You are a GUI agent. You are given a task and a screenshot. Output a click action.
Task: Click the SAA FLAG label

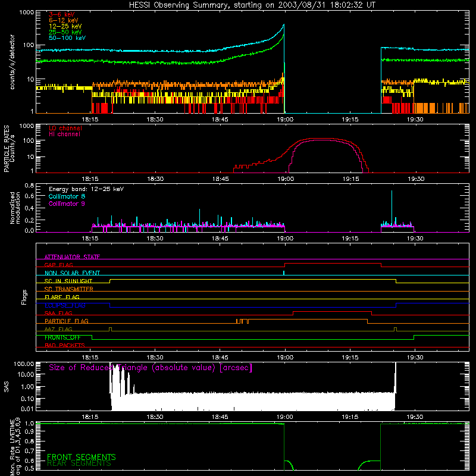pyautogui.click(x=58, y=313)
